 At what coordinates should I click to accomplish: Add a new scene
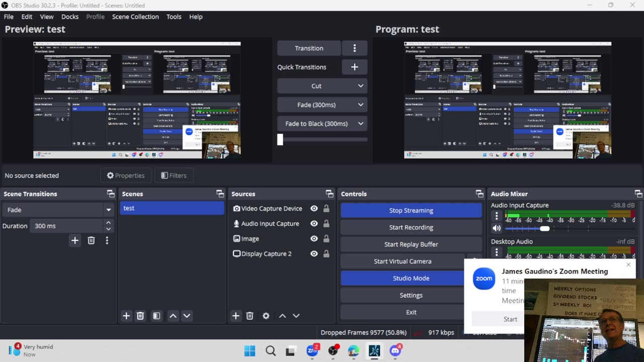pos(126,316)
